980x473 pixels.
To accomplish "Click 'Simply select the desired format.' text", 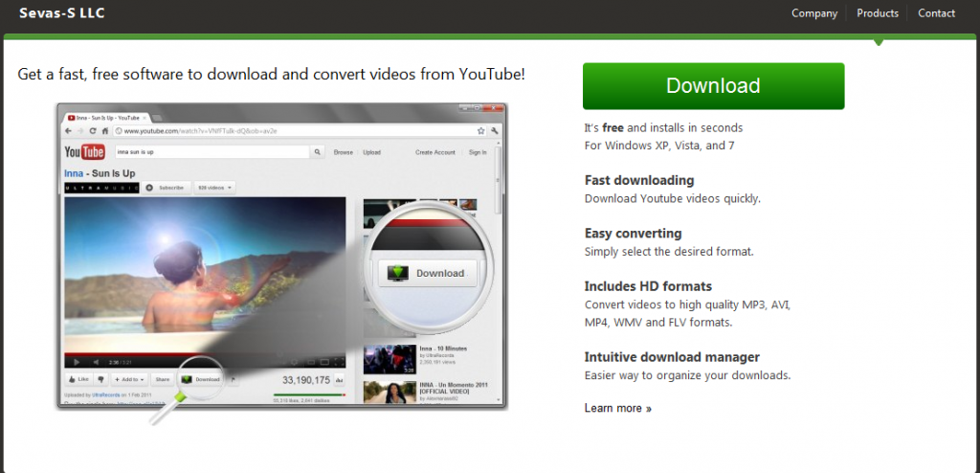I will pos(669,252).
